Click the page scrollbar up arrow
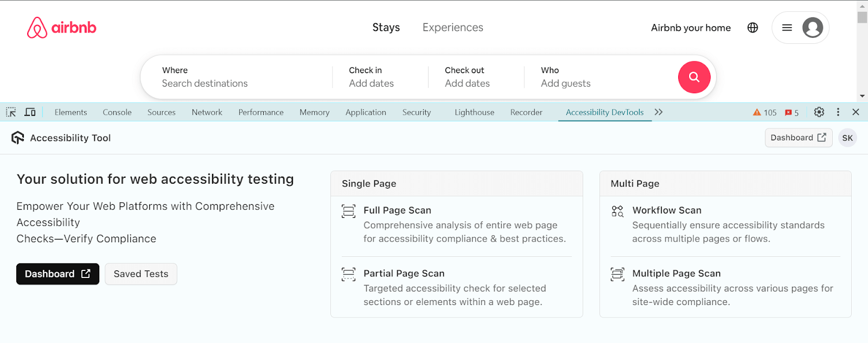The height and width of the screenshot is (343, 868). [x=862, y=5]
